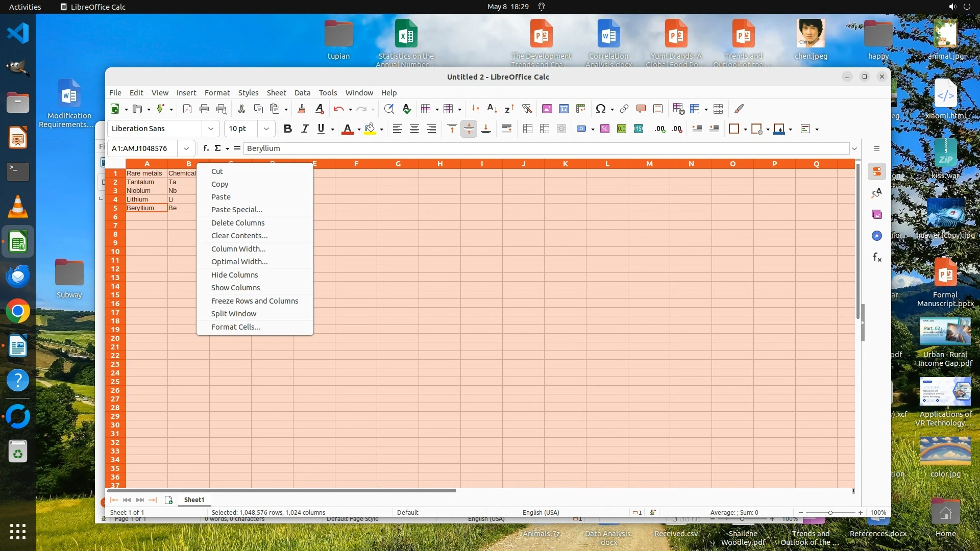980x551 pixels.
Task: Open the Special Character icon
Action: 600,109
